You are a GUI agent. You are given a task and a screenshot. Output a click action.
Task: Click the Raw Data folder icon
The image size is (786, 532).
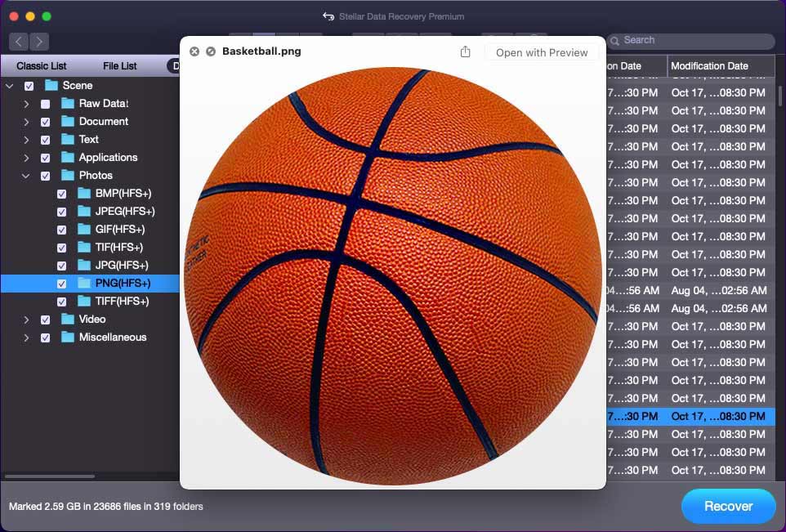tap(68, 103)
